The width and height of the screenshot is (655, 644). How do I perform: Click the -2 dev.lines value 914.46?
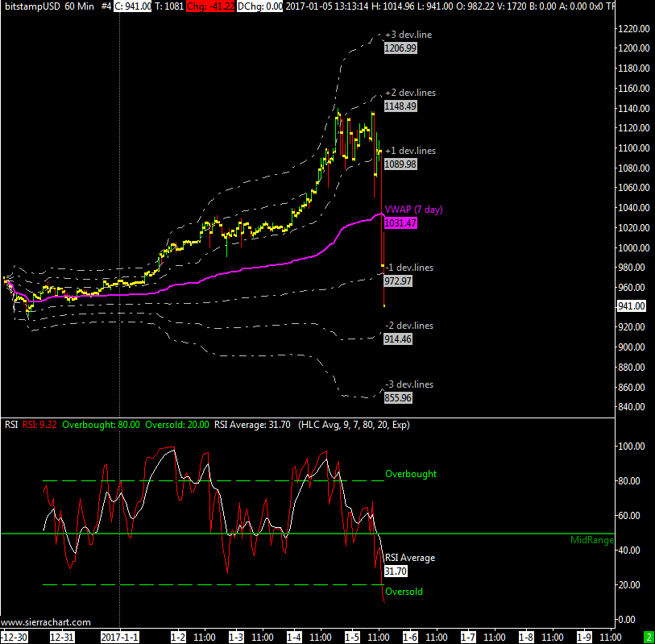click(400, 339)
